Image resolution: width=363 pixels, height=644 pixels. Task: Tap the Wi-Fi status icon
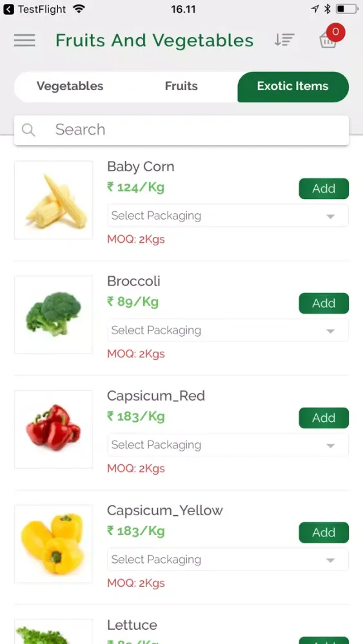pos(78,8)
